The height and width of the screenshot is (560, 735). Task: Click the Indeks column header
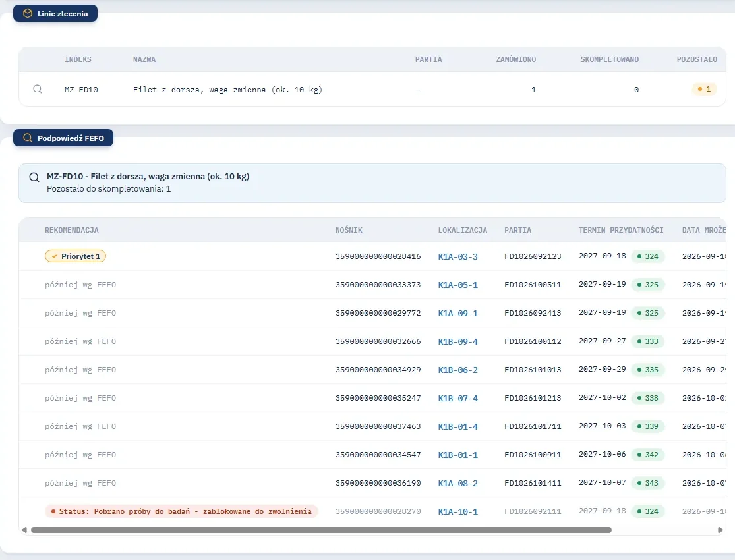click(x=78, y=59)
